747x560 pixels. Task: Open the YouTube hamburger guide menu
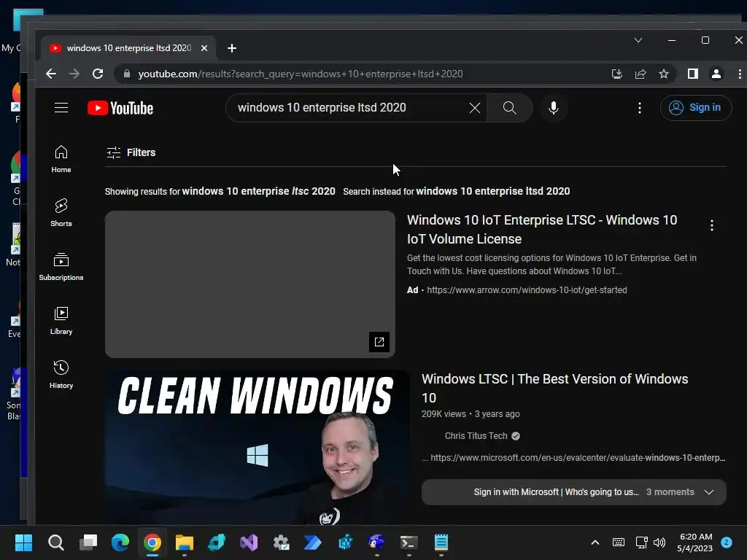click(61, 108)
